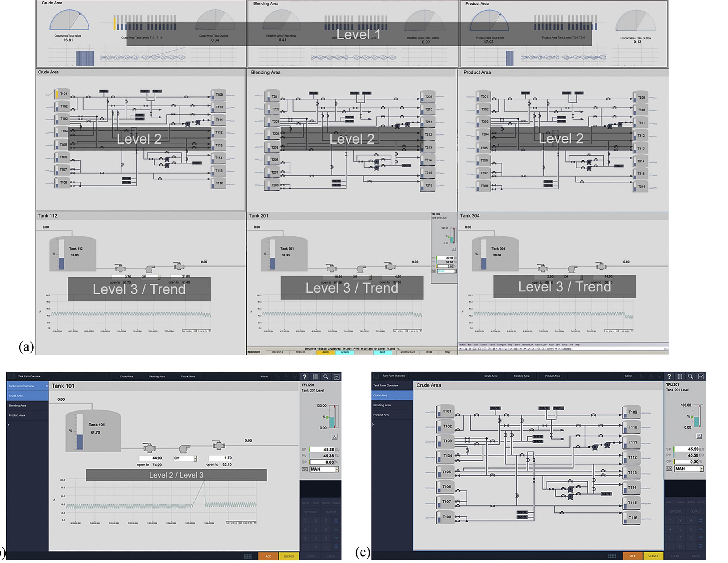This screenshot has width=728, height=563.
Task: Click SP value field 45.36 in Tank 101 faceplate
Action: click(x=322, y=449)
